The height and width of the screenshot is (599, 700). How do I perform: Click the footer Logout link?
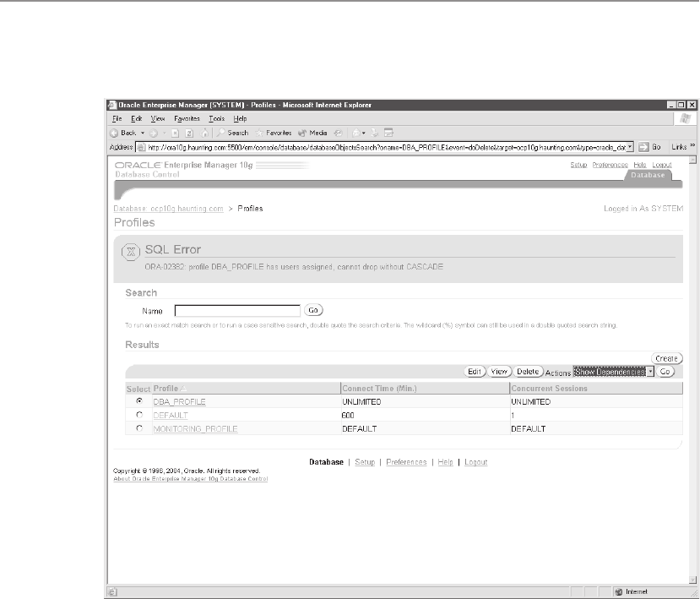pos(476,462)
